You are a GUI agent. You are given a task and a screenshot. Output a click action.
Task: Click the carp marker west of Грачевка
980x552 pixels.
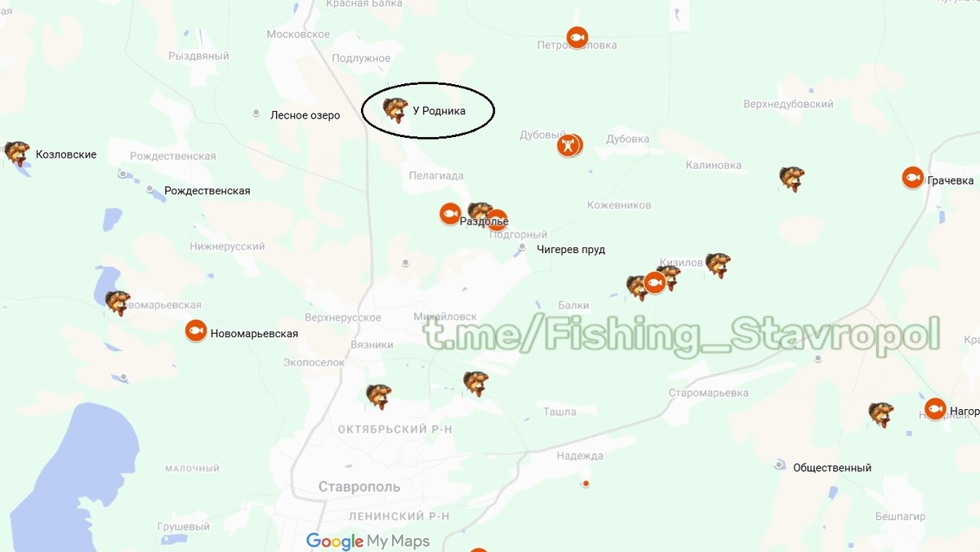pyautogui.click(x=791, y=179)
